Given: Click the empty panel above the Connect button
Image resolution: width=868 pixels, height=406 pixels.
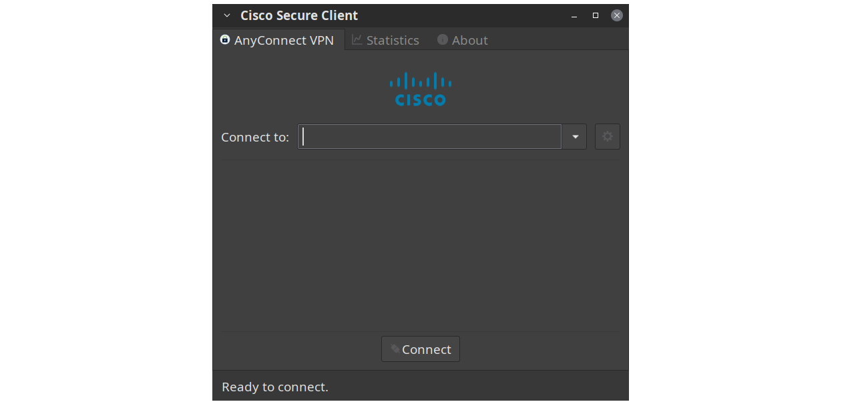Looking at the screenshot, I should tap(421, 245).
